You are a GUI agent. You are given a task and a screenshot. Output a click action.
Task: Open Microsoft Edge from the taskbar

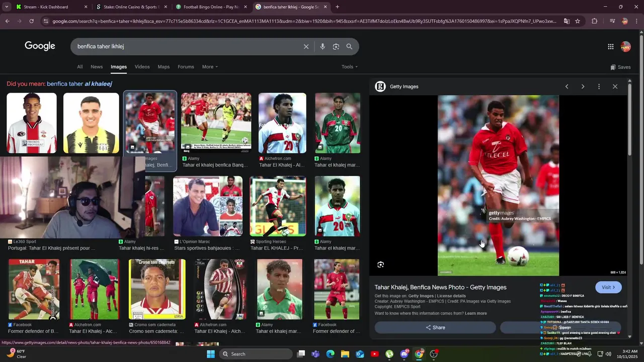click(x=330, y=354)
